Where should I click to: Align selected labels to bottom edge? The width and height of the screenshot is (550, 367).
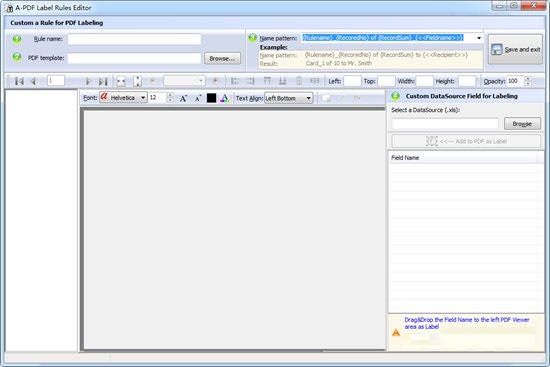pos(282,81)
